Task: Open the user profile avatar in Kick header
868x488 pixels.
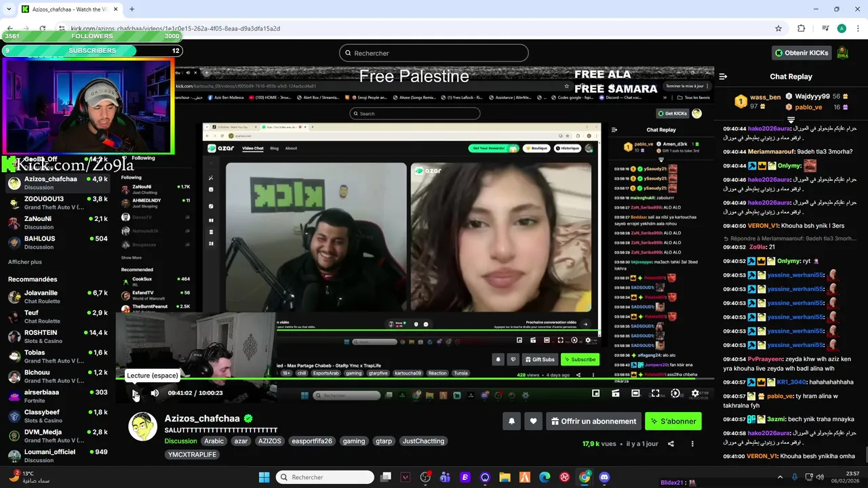Action: (842, 53)
